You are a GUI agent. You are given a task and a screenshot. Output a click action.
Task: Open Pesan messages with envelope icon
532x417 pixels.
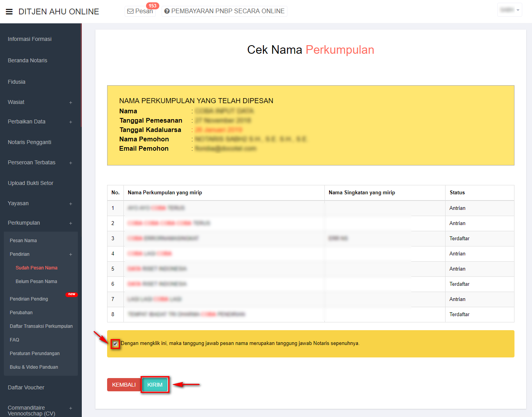[140, 11]
